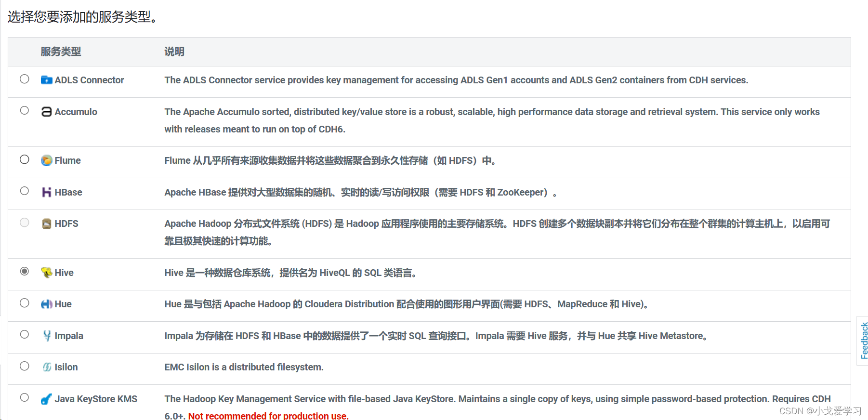Viewport: 868px width, 420px height.
Task: Click the Java KeyStore KMS key icon
Action: click(46, 399)
